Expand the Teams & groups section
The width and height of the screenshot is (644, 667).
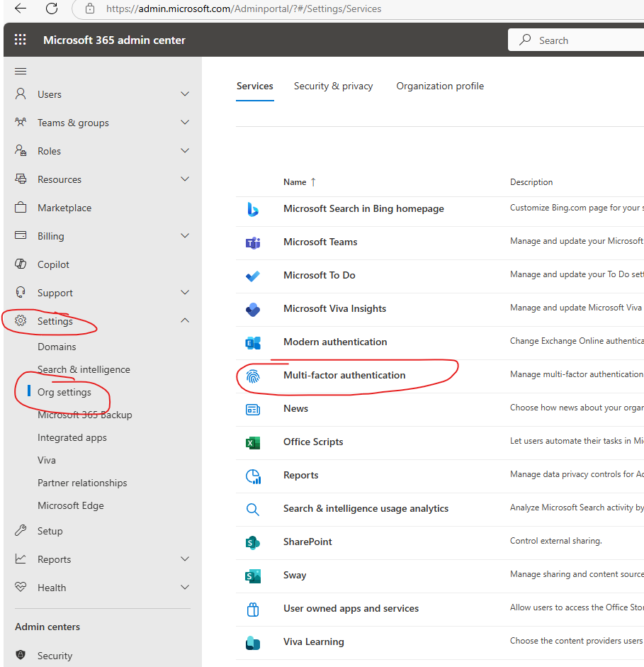click(74, 122)
